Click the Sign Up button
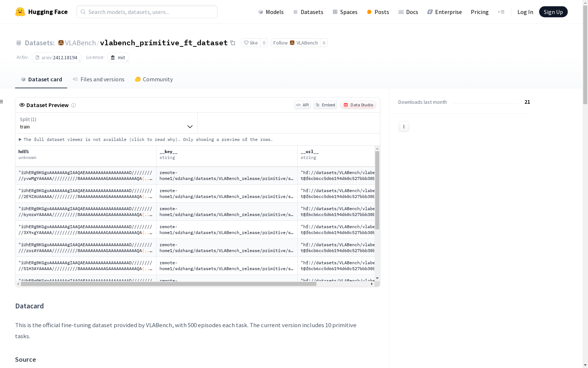Viewport: 588px width, 368px height. click(553, 12)
